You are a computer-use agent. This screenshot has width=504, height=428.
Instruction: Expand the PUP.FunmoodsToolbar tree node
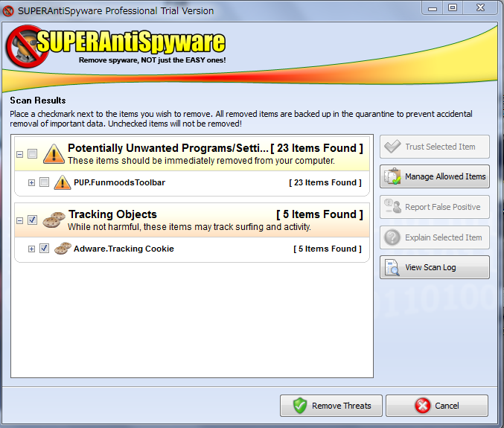click(31, 182)
